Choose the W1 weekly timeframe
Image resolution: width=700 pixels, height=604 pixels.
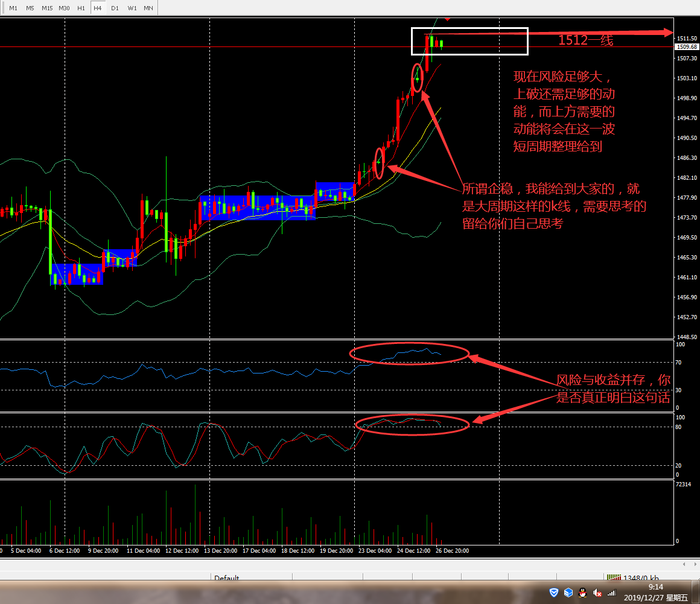(132, 8)
